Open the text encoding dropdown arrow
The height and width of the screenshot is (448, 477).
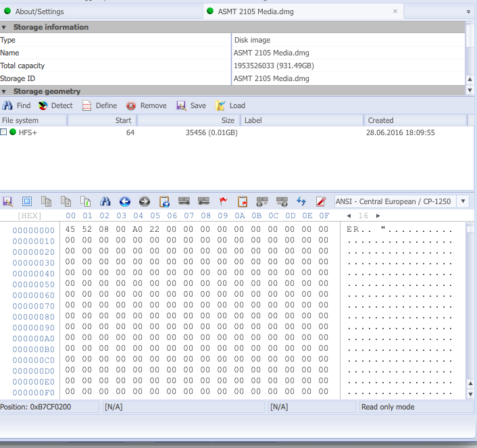[463, 201]
